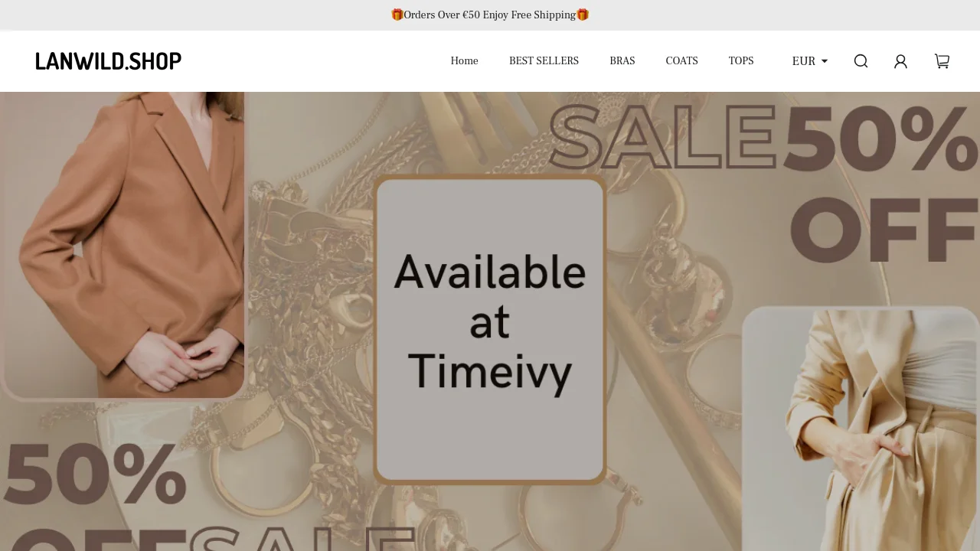The image size is (980, 551).
Task: Click the beige trench coat photo
Action: pyautogui.click(x=861, y=429)
